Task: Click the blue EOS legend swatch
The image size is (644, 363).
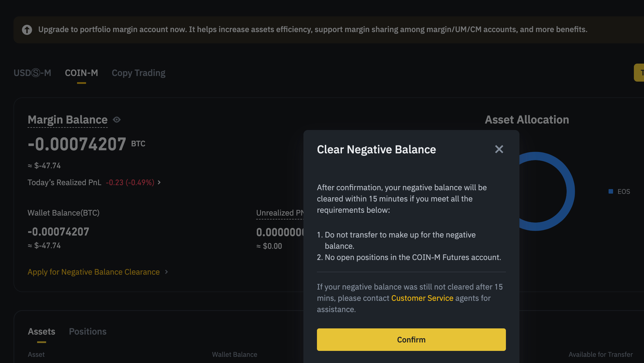Action: (611, 191)
